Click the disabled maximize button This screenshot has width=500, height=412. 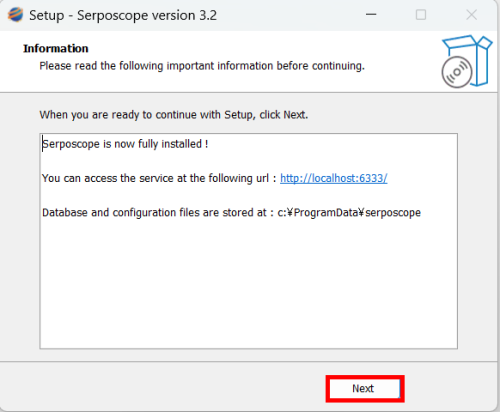click(x=421, y=15)
